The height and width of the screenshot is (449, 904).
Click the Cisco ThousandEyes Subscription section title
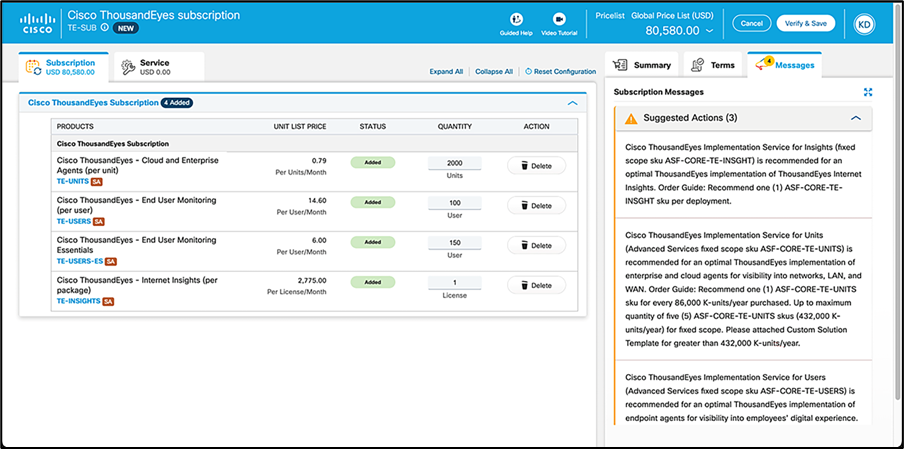93,103
